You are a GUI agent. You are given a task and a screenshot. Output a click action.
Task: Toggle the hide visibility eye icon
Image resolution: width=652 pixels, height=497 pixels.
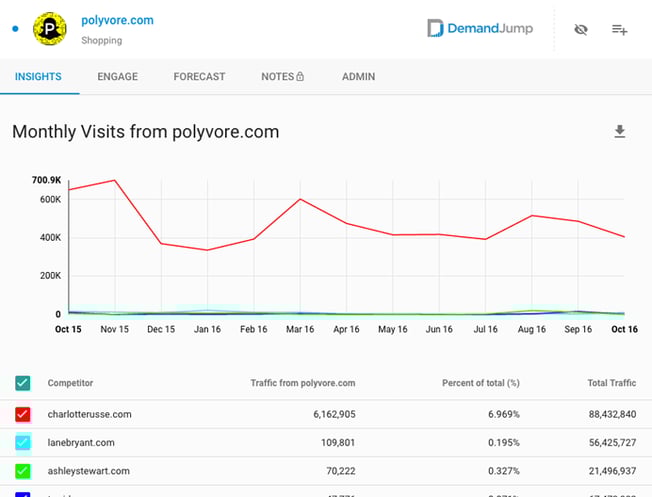tap(580, 30)
